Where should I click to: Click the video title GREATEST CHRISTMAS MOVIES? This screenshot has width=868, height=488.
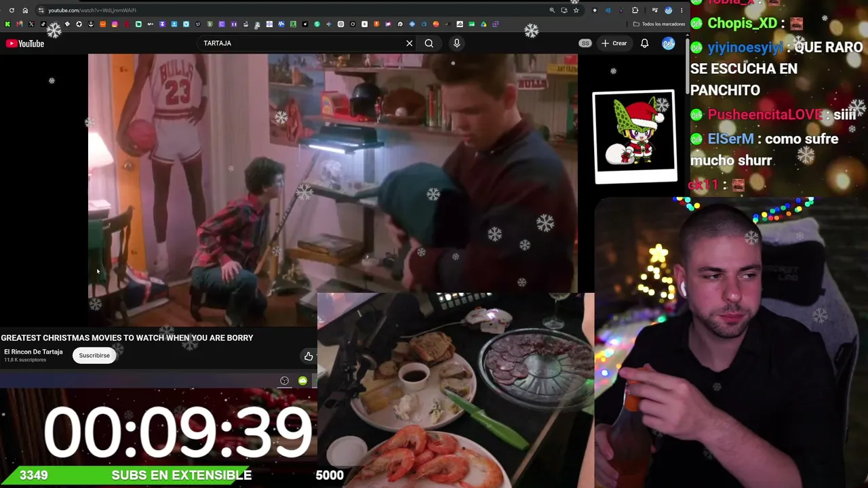pyautogui.click(x=127, y=338)
